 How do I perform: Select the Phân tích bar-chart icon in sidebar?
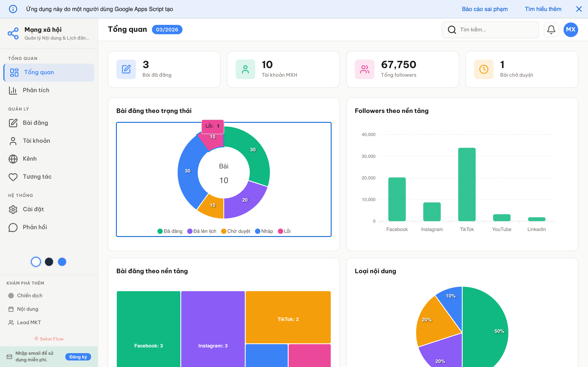point(13,90)
